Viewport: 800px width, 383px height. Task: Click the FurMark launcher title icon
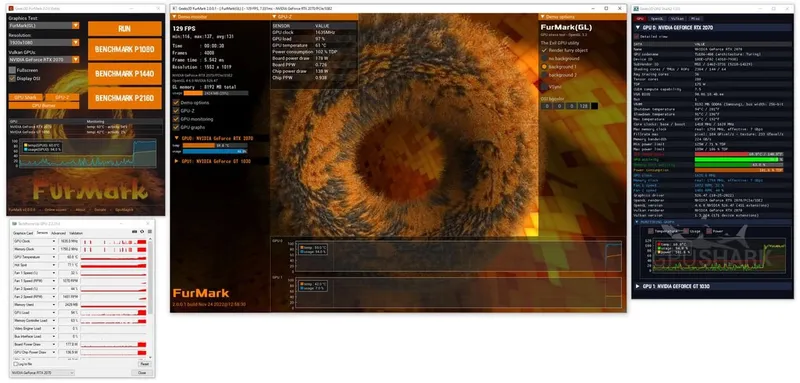point(10,8)
